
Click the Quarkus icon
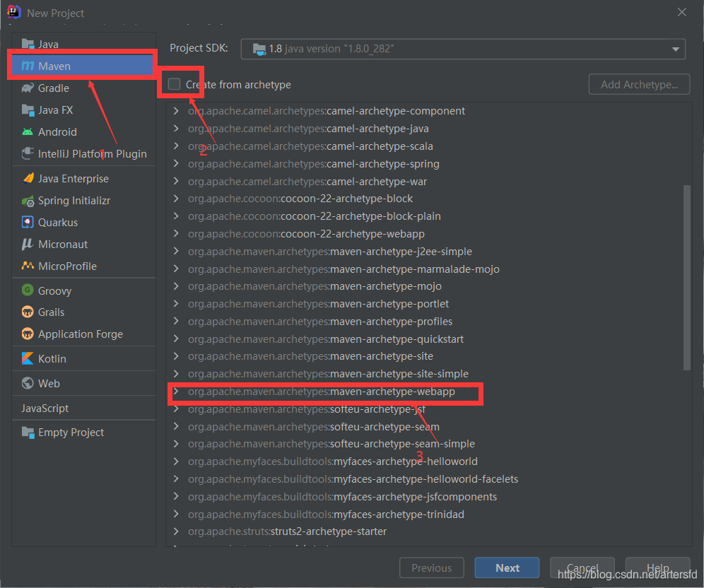[x=28, y=222]
